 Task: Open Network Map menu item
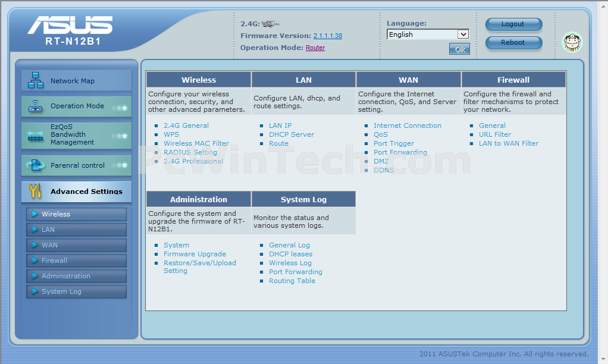pyautogui.click(x=76, y=81)
